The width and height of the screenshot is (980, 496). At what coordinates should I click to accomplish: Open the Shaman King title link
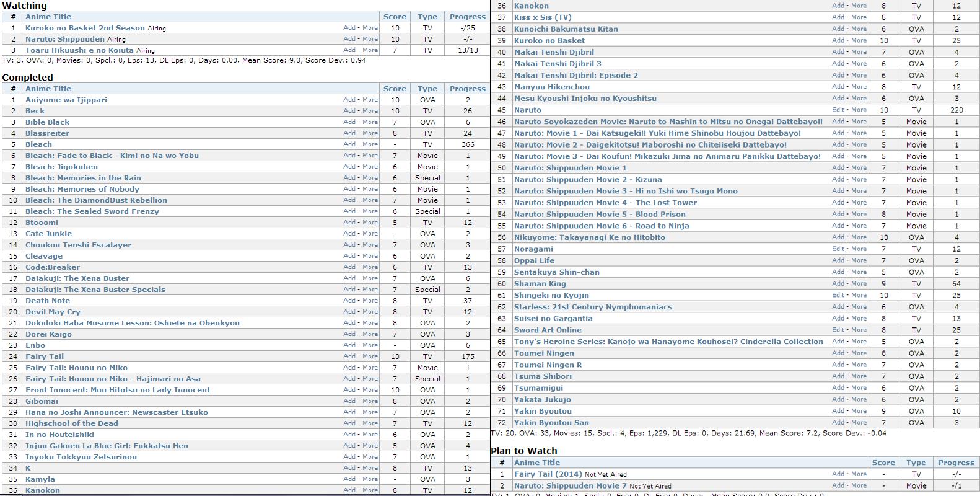click(x=540, y=284)
